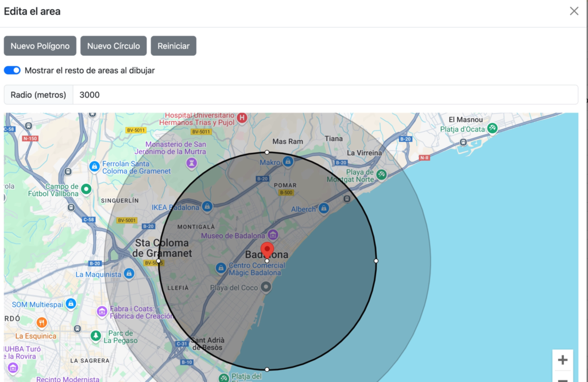This screenshot has height=382, width=588.
Task: Click the Fabra i Coats purple marker
Action: click(x=102, y=311)
